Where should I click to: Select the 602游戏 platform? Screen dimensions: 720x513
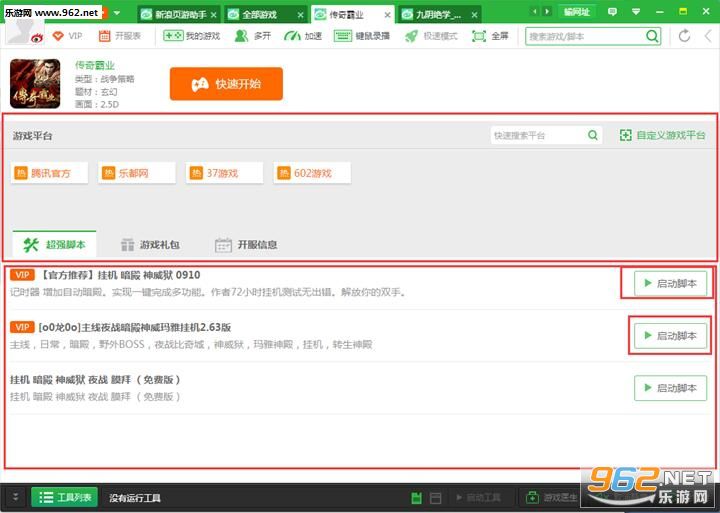pos(312,173)
